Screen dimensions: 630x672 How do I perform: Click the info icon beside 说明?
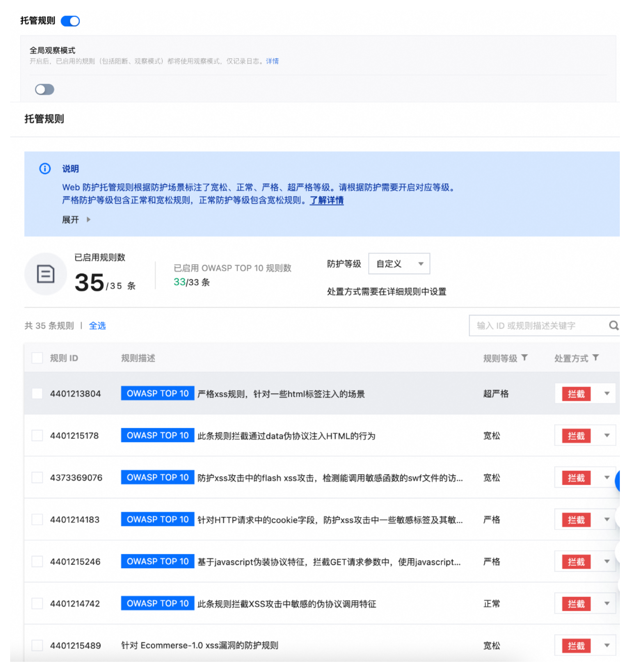(x=45, y=168)
